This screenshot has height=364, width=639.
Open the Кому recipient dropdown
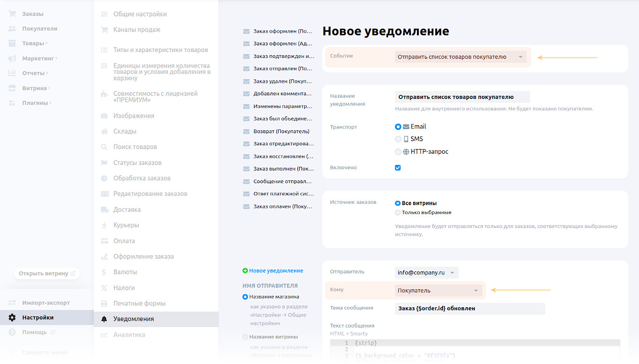point(438,291)
